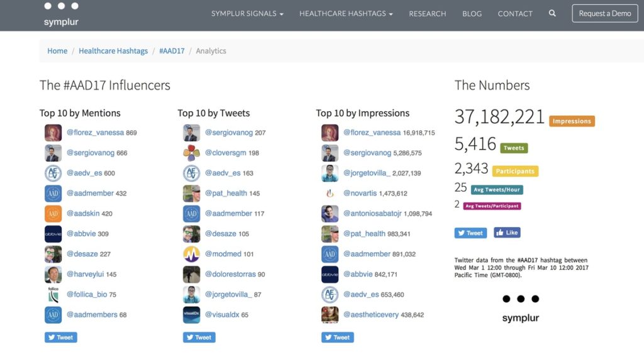The width and height of the screenshot is (644, 364).
Task: Open @harveylui profile link
Action: pyautogui.click(x=86, y=274)
